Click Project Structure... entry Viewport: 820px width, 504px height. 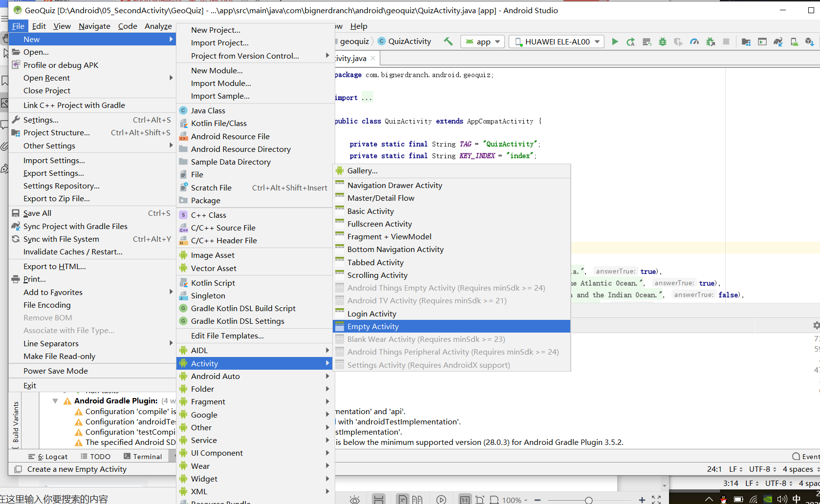tap(92, 132)
